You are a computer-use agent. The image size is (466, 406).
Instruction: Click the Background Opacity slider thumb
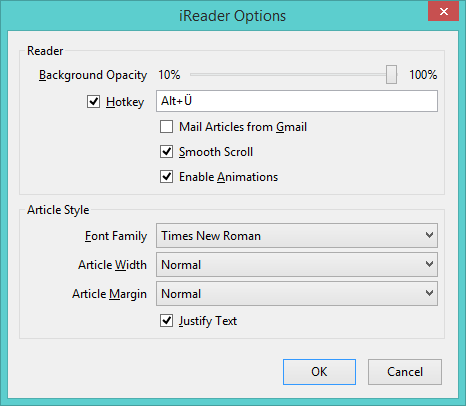(391, 75)
